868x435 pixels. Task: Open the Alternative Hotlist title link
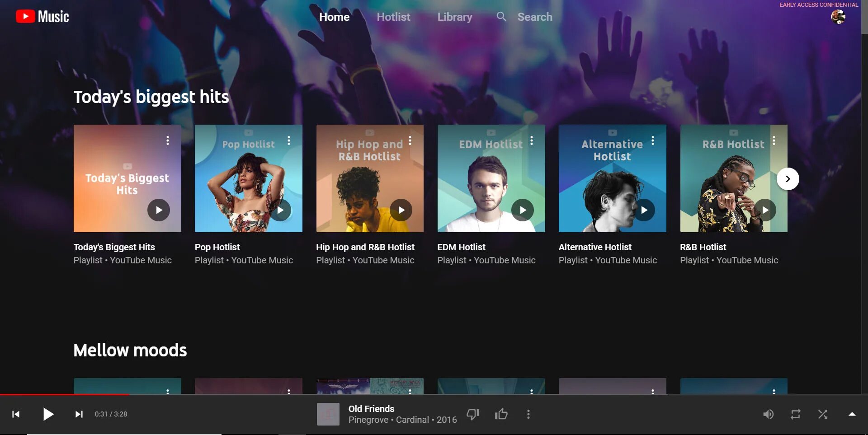pyautogui.click(x=595, y=247)
